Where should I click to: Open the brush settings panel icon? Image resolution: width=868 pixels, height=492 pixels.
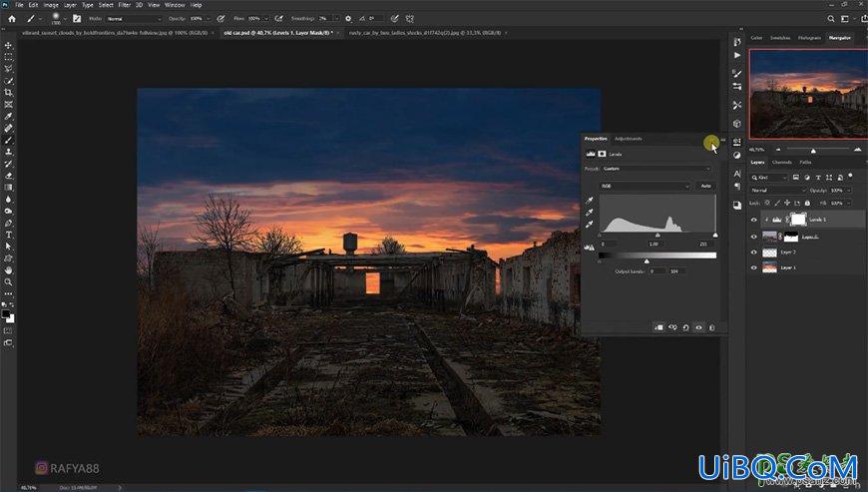[77, 18]
